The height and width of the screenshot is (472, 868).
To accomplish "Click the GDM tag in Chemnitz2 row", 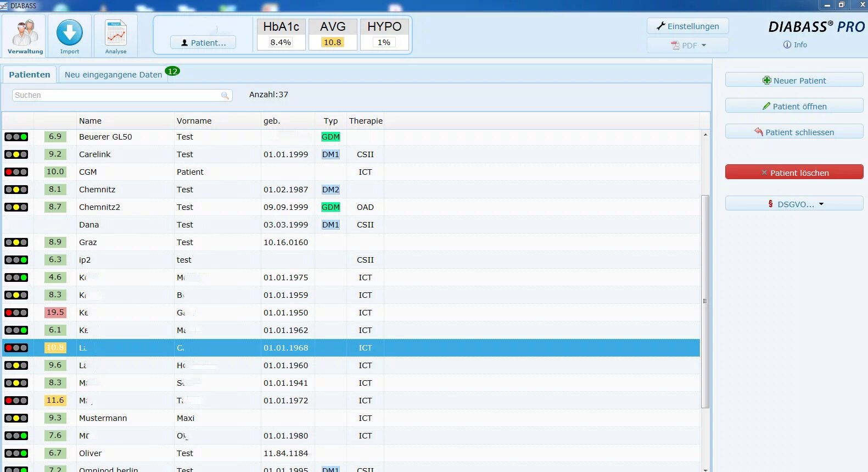I will point(331,207).
